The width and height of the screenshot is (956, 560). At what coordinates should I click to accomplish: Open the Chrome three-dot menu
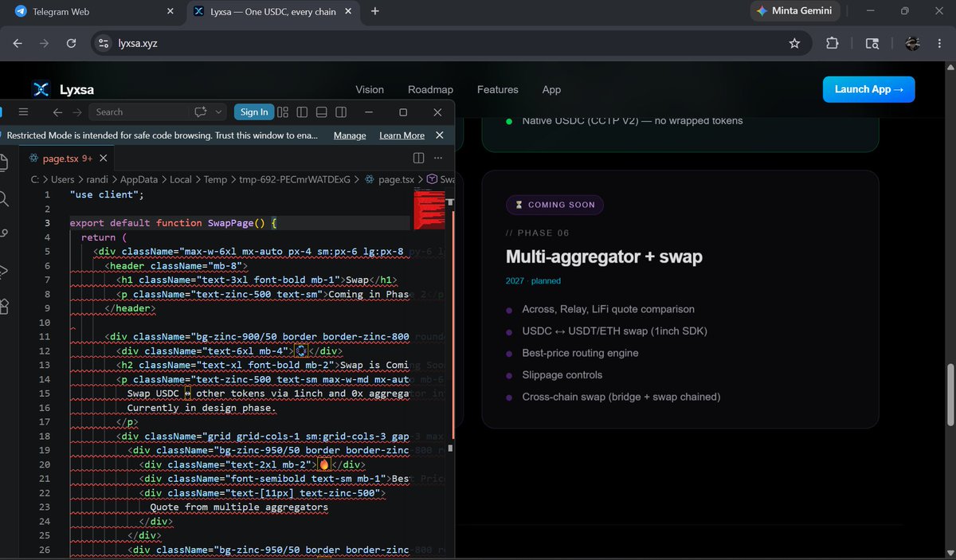click(939, 43)
